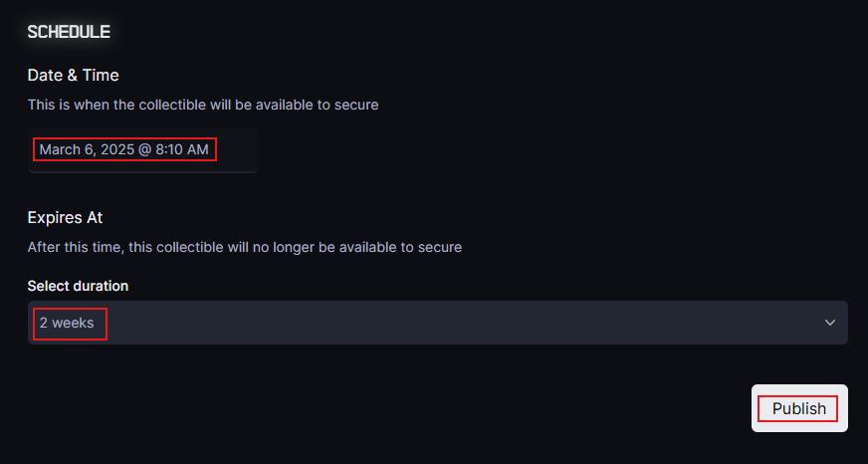The image size is (868, 464).
Task: Open the Date & Time picker field
Action: (x=142, y=150)
